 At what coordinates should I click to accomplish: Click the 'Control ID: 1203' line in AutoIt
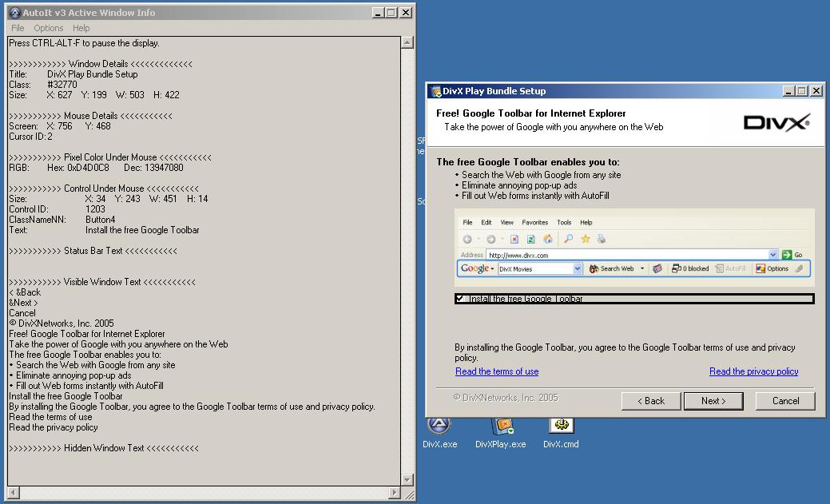(x=58, y=209)
